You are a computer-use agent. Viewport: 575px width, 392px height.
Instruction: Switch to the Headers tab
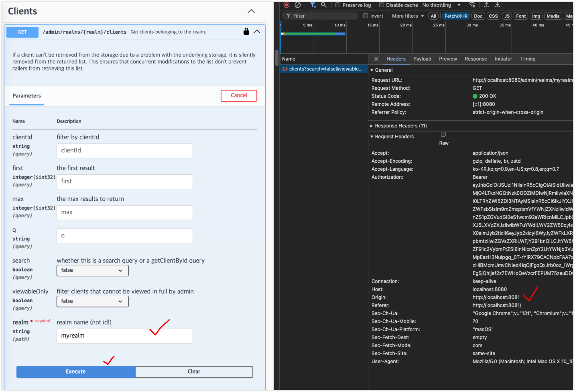(x=396, y=59)
